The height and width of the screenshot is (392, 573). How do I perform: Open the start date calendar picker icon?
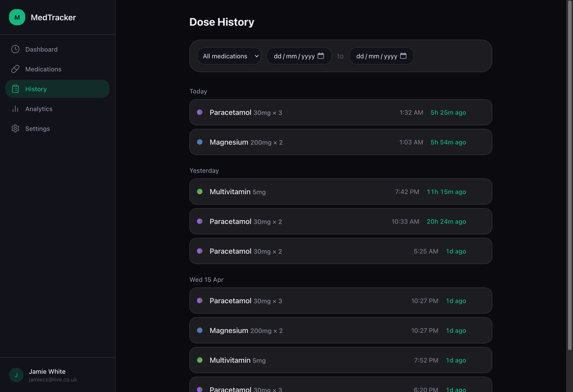point(321,56)
